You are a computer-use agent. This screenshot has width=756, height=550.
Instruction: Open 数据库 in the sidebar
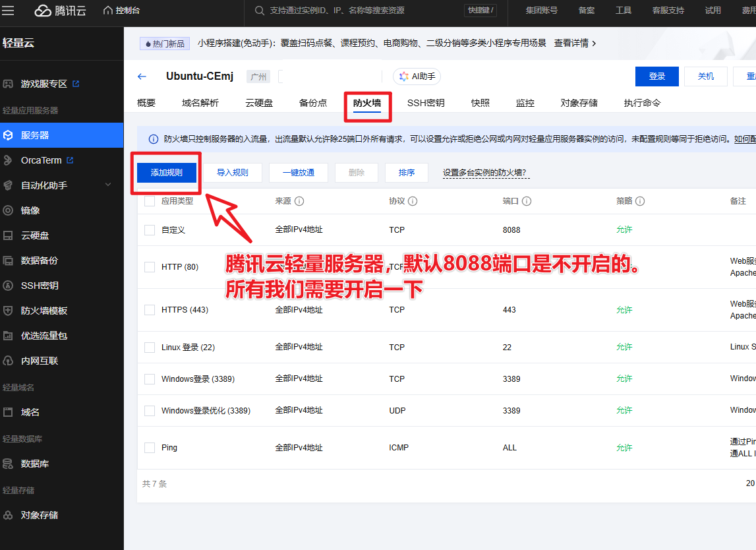[x=35, y=464]
